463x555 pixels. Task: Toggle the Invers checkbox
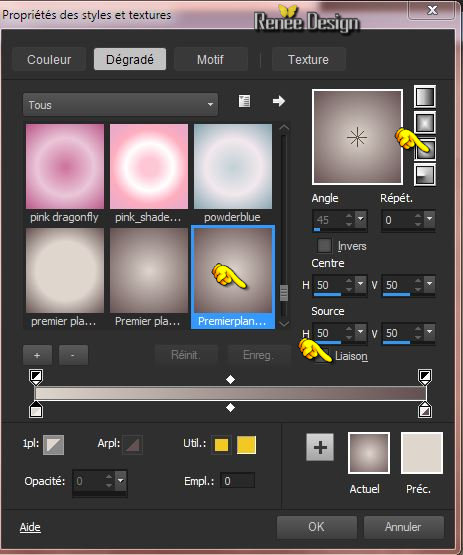(x=324, y=246)
